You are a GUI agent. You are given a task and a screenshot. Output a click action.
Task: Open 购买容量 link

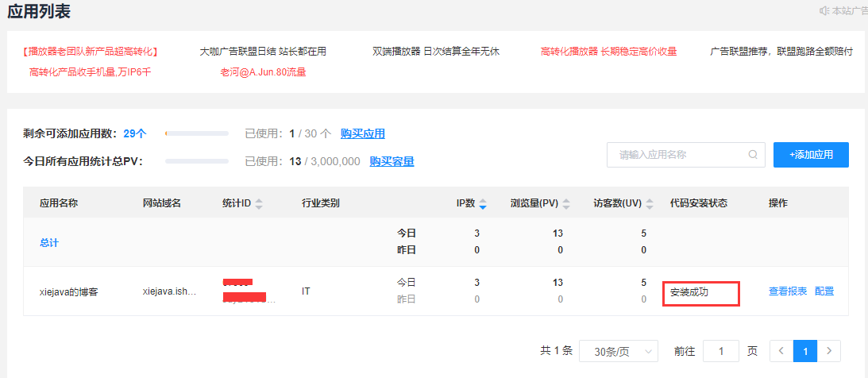[x=392, y=161]
